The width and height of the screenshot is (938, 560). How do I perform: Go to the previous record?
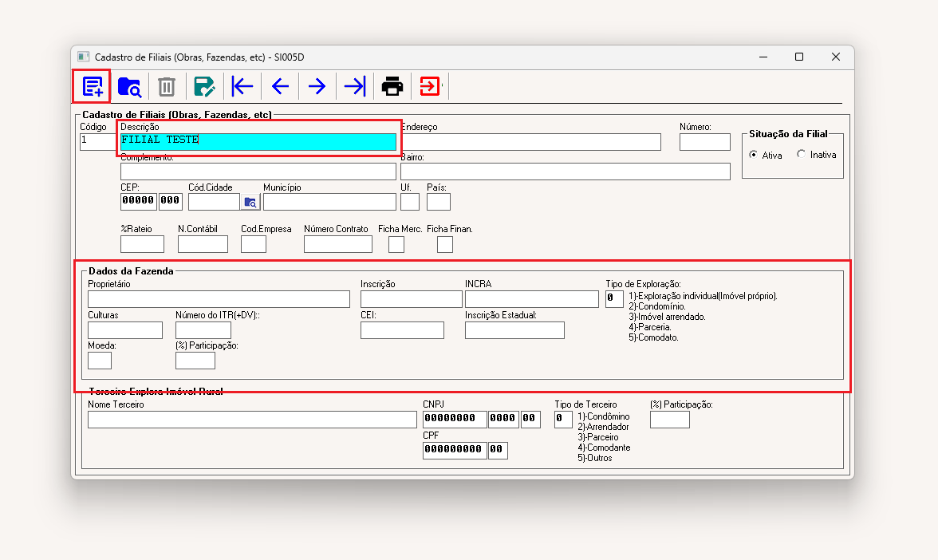[280, 87]
